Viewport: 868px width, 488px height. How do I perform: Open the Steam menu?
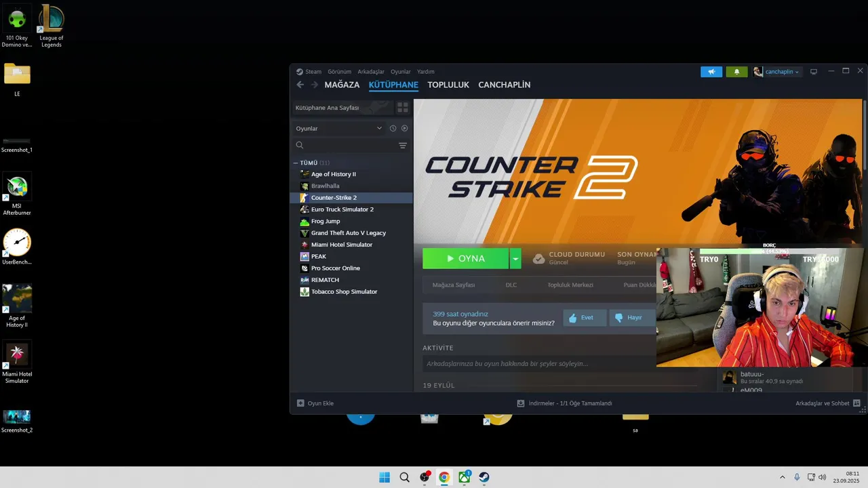[x=313, y=71]
